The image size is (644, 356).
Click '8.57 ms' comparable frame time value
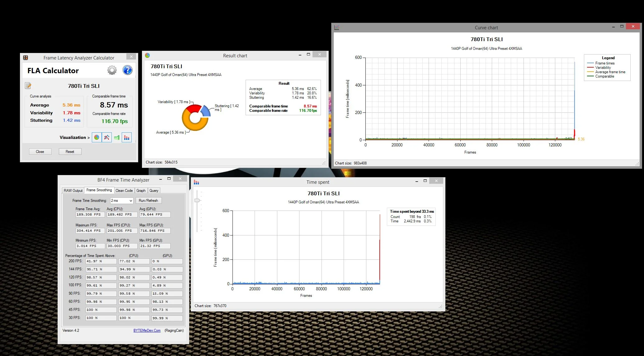click(x=114, y=105)
